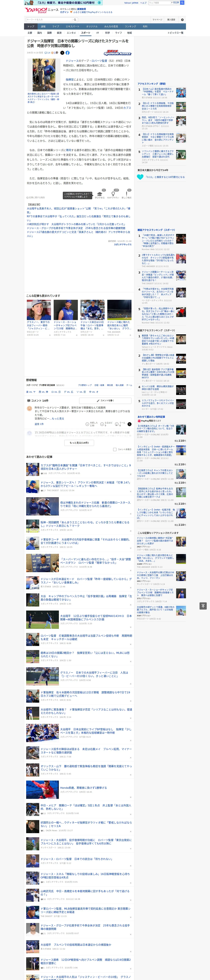Open the 西 vs. 神 game link
The height and width of the screenshot is (980, 210).
click(x=44, y=392)
